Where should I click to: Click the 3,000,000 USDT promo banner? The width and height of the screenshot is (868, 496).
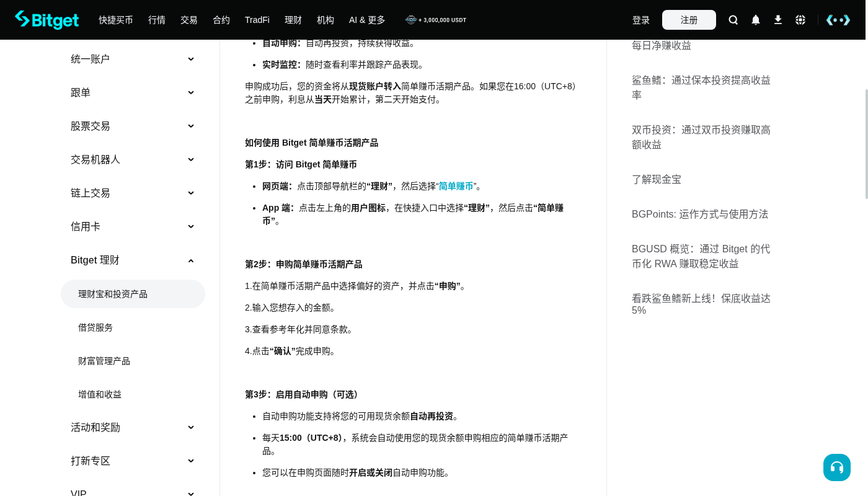point(436,20)
